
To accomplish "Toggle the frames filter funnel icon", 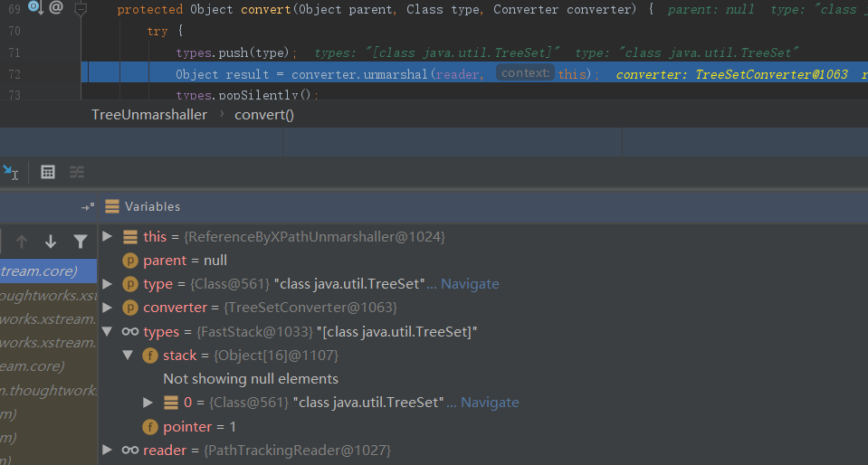I will [x=80, y=242].
